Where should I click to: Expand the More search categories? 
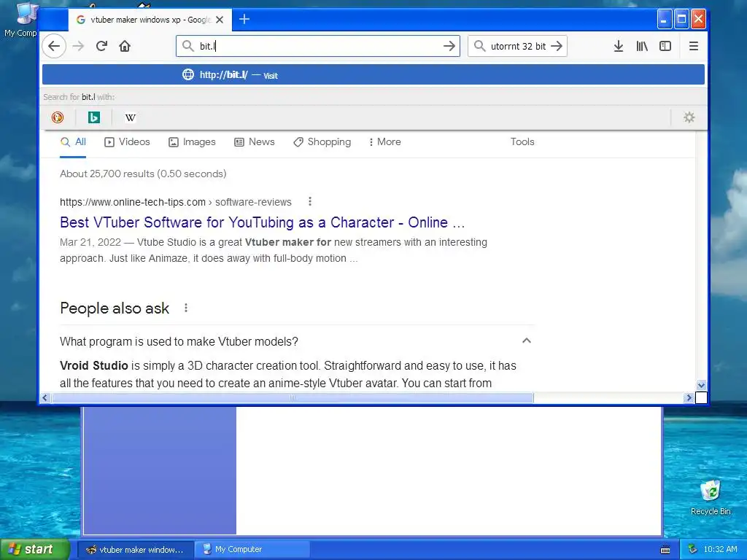click(384, 142)
